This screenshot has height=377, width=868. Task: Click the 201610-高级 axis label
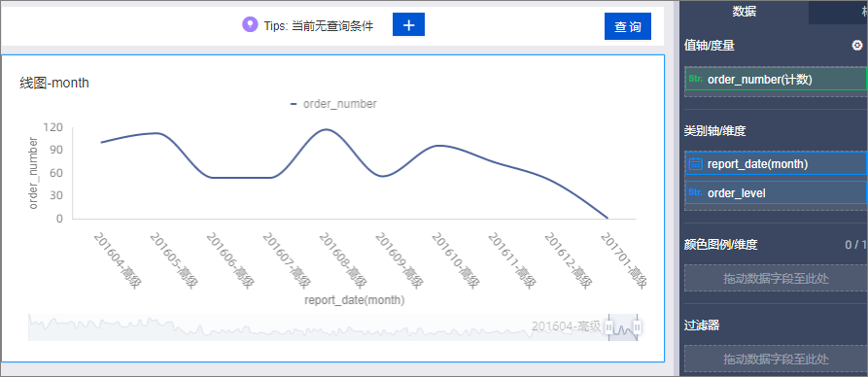pos(455,260)
